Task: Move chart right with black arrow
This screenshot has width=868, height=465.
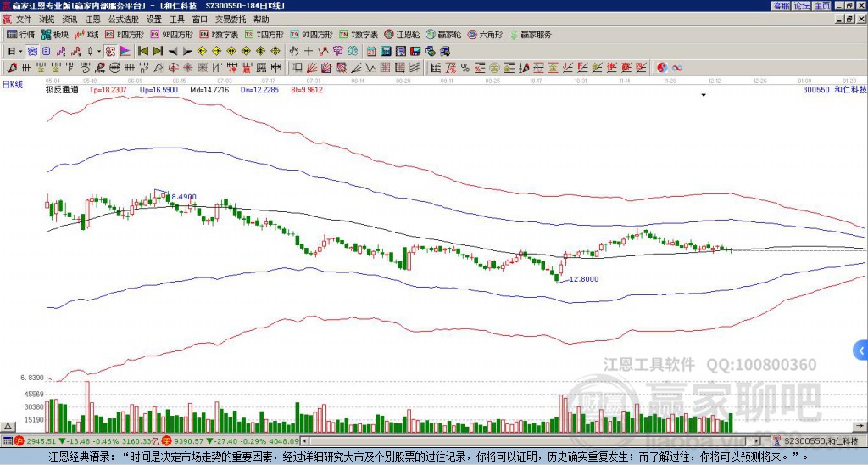Action: 187,52
